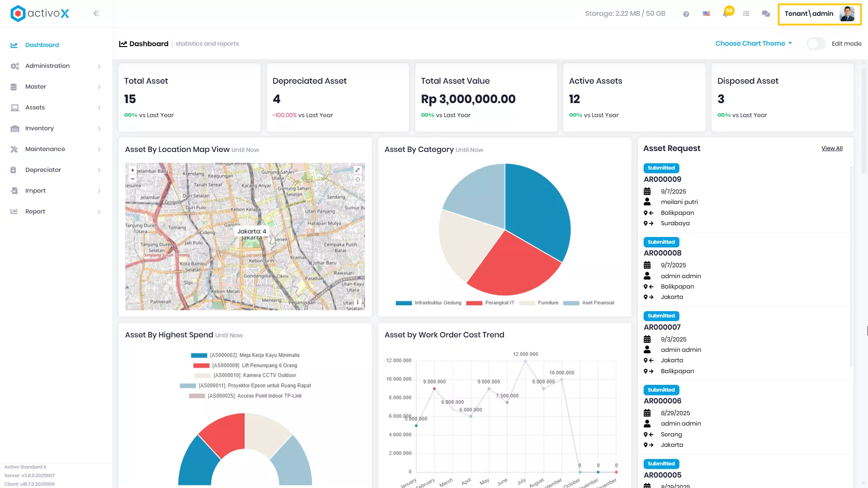Image resolution: width=868 pixels, height=488 pixels.
Task: Click the Depreciator sidebar icon
Action: coord(14,170)
